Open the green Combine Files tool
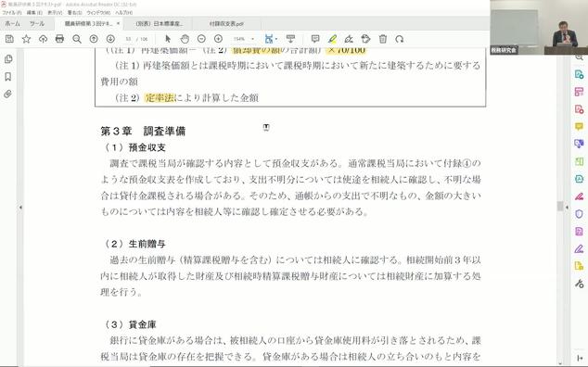 [579, 161]
